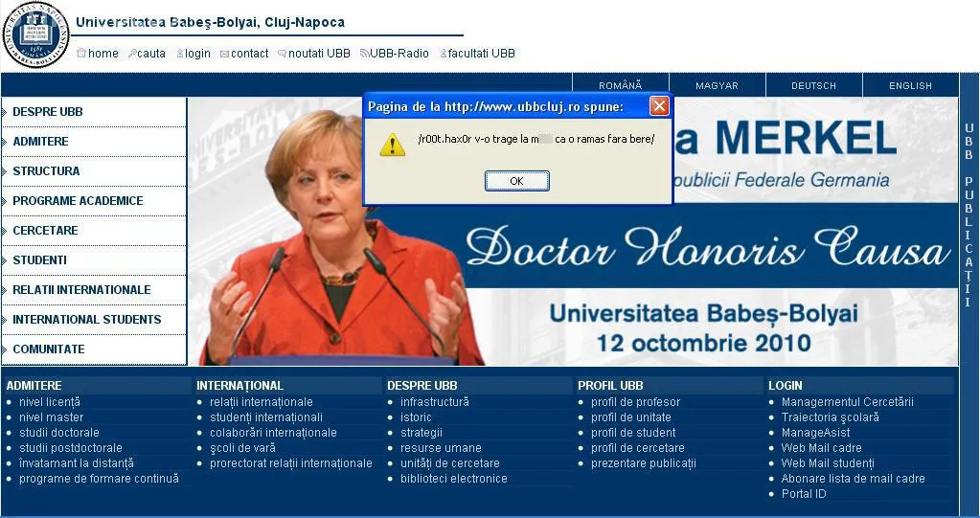980x518 pixels.
Task: Open the nivel master link
Action: (51, 417)
